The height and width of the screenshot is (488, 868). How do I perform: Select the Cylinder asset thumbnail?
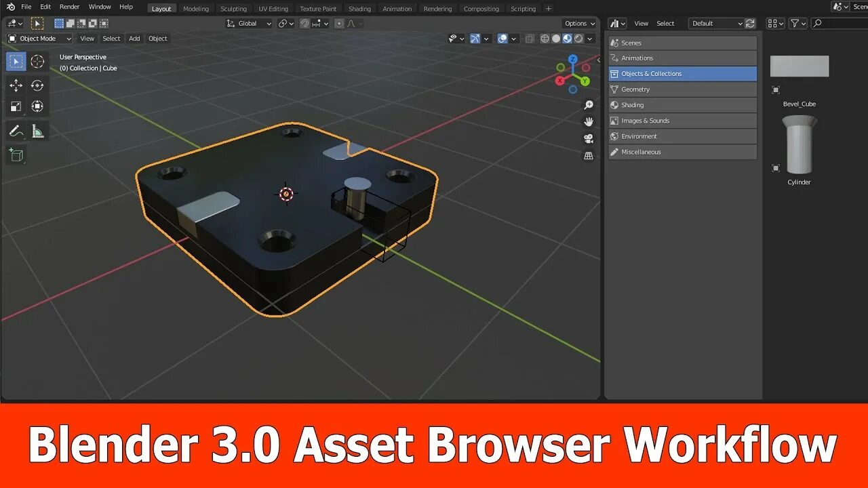(x=799, y=145)
